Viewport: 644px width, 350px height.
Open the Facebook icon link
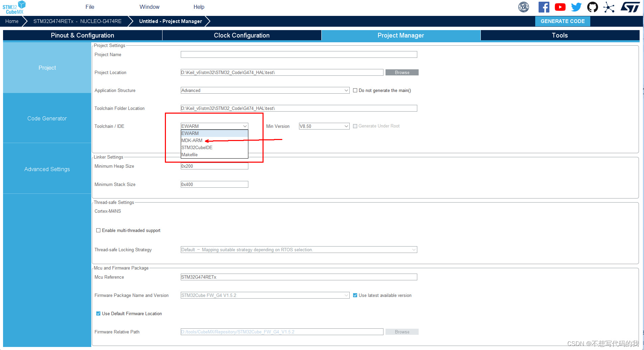544,7
